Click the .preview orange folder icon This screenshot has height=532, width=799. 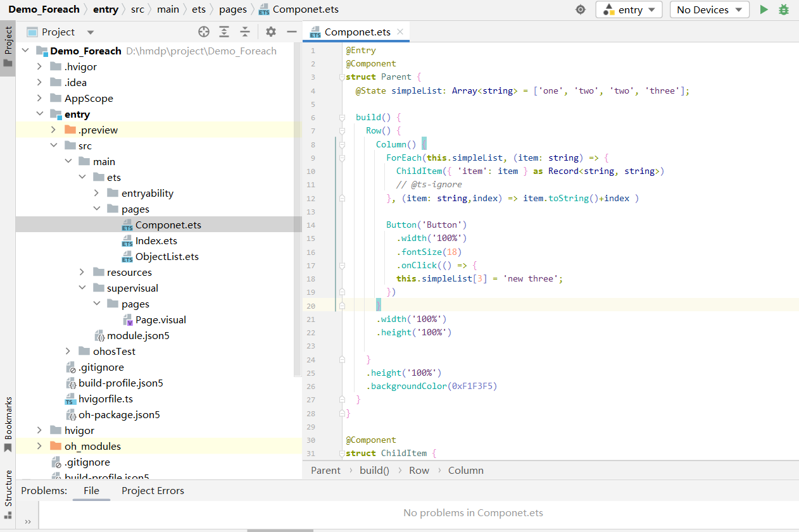coord(70,130)
